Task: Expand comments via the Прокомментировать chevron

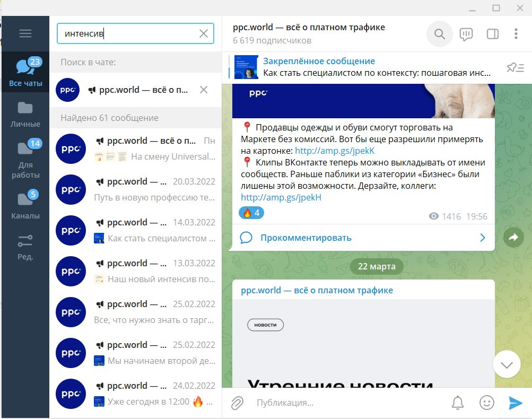Action: coord(482,238)
